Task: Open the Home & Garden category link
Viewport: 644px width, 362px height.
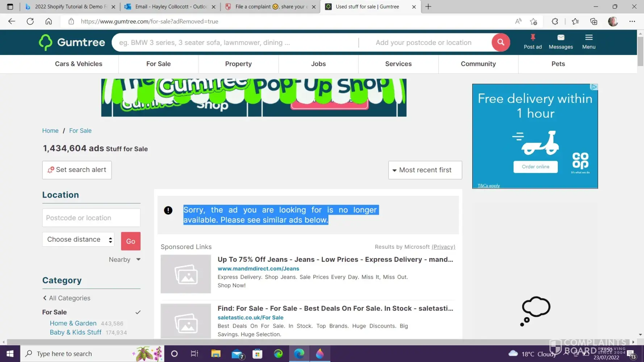Action: tap(73, 323)
